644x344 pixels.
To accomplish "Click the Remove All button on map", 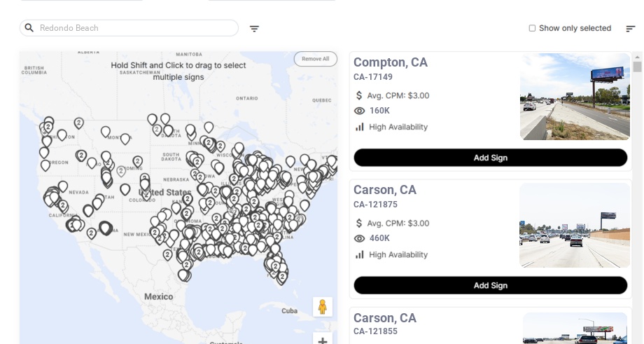I will click(315, 59).
